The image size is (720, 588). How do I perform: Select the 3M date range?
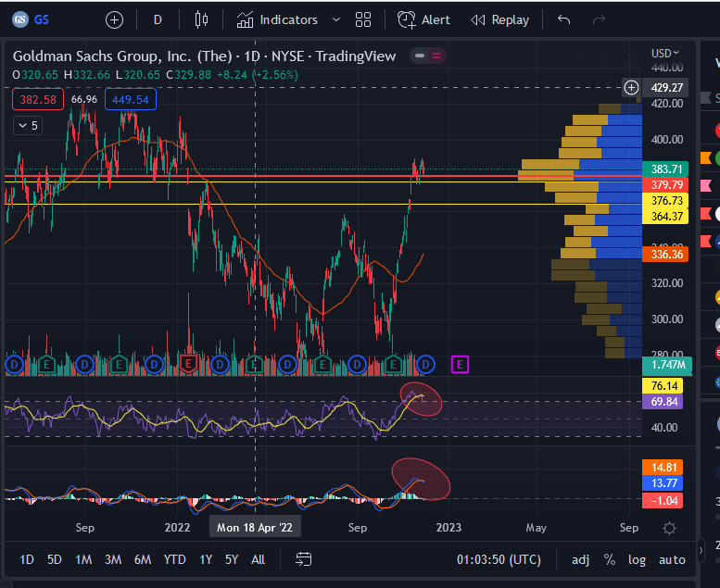(113, 559)
